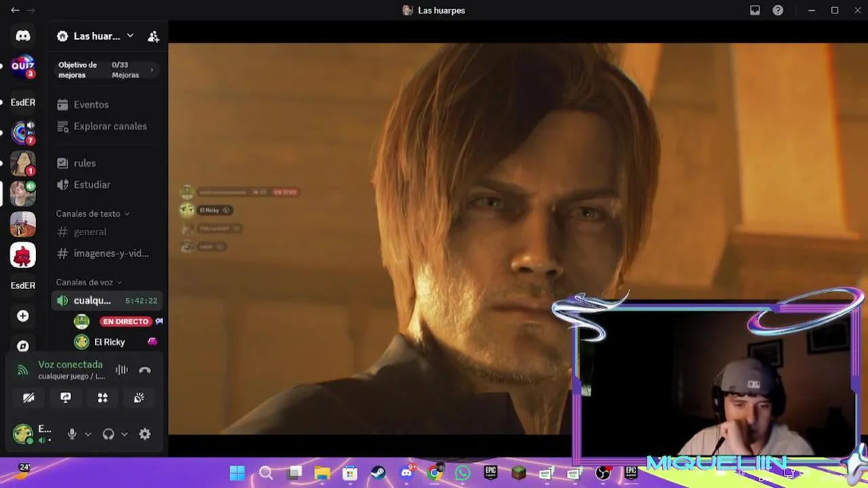868x488 pixels.
Task: Toggle microphone mute
Action: [x=72, y=434]
